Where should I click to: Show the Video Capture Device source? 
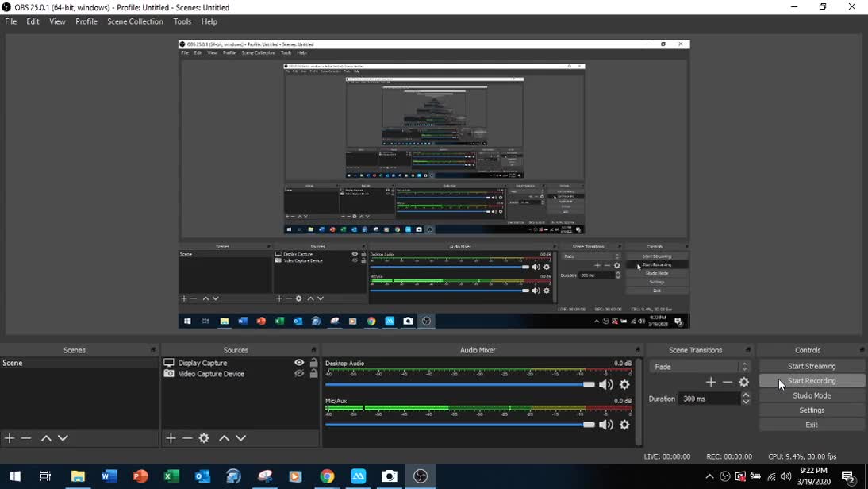click(299, 374)
